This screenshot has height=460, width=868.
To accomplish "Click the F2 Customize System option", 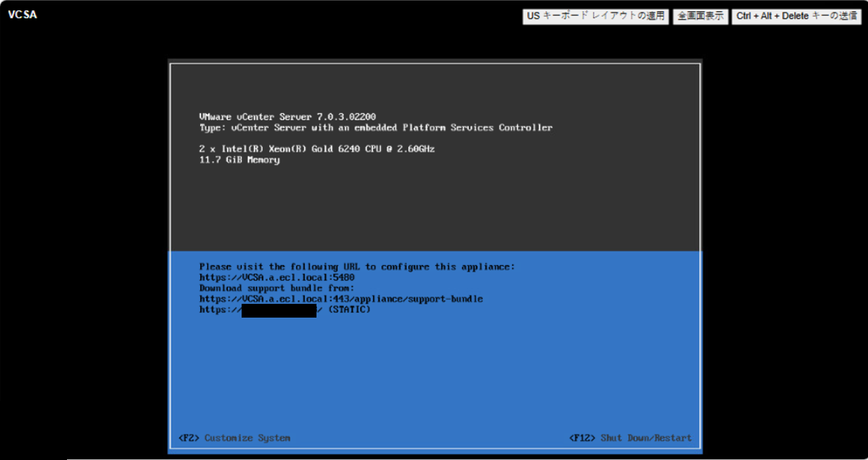I will [234, 438].
